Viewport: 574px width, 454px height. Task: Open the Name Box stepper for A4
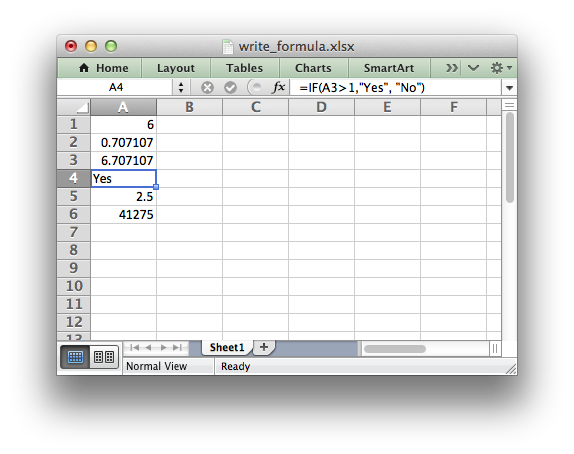point(181,88)
